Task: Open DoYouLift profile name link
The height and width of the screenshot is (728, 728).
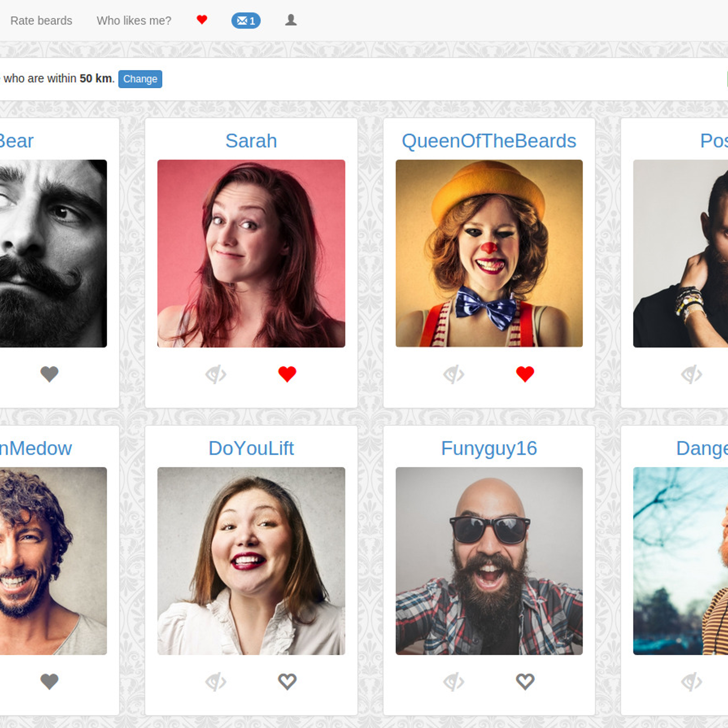Action: pyautogui.click(x=251, y=449)
